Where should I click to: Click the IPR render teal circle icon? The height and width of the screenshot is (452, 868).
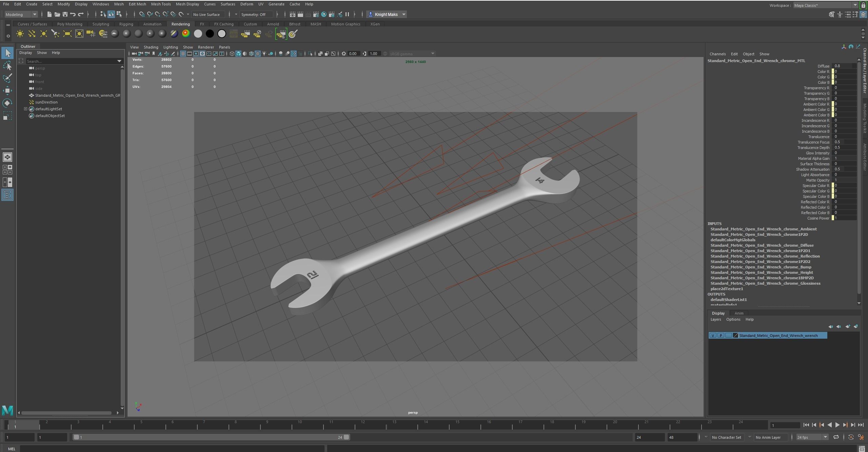click(x=324, y=14)
